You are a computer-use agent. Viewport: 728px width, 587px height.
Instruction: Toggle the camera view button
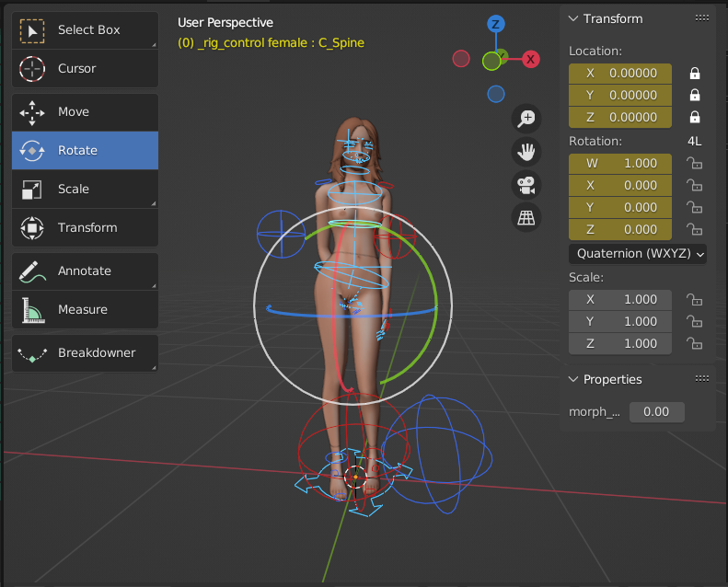(526, 185)
